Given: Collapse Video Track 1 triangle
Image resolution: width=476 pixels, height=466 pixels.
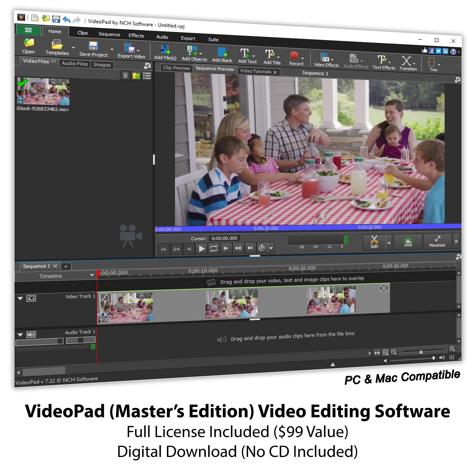Looking at the screenshot, I should (x=20, y=298).
